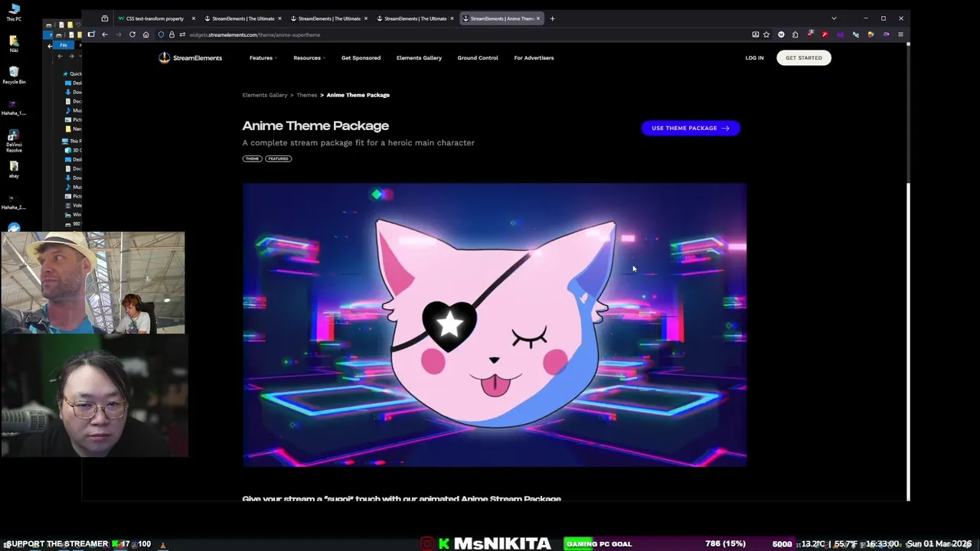The image size is (980, 551).
Task: Open Elements Gallery breadcrumb link
Action: pyautogui.click(x=265, y=95)
